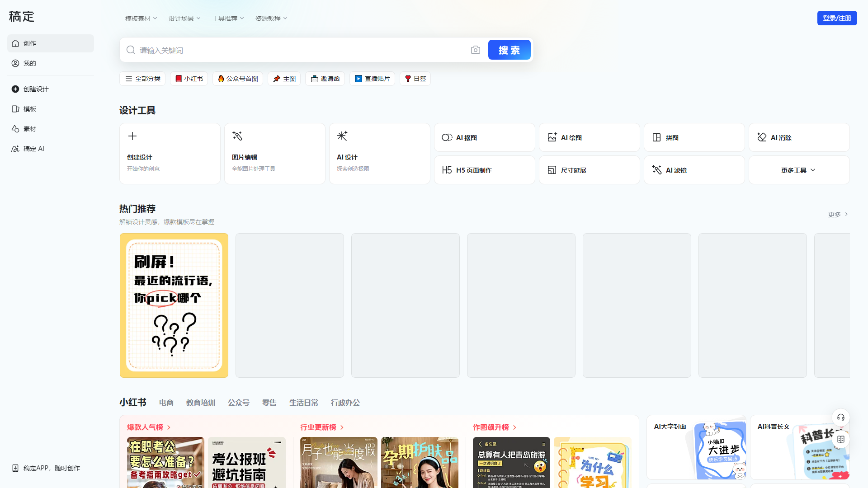The height and width of the screenshot is (488, 868).
Task: Click the 登录/注册 button
Action: click(837, 18)
